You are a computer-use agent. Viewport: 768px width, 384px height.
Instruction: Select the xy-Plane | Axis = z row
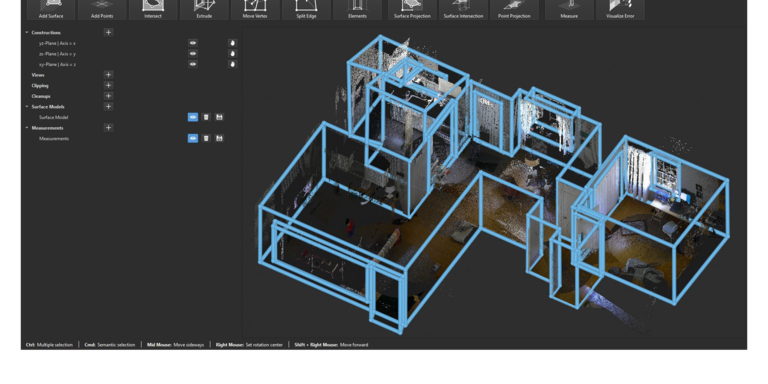[x=57, y=64]
